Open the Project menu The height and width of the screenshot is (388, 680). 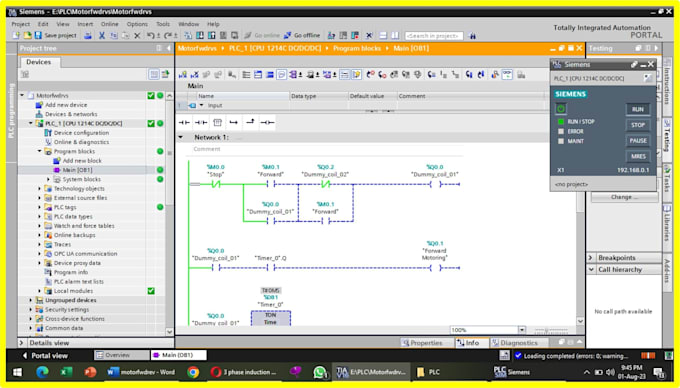(20, 24)
